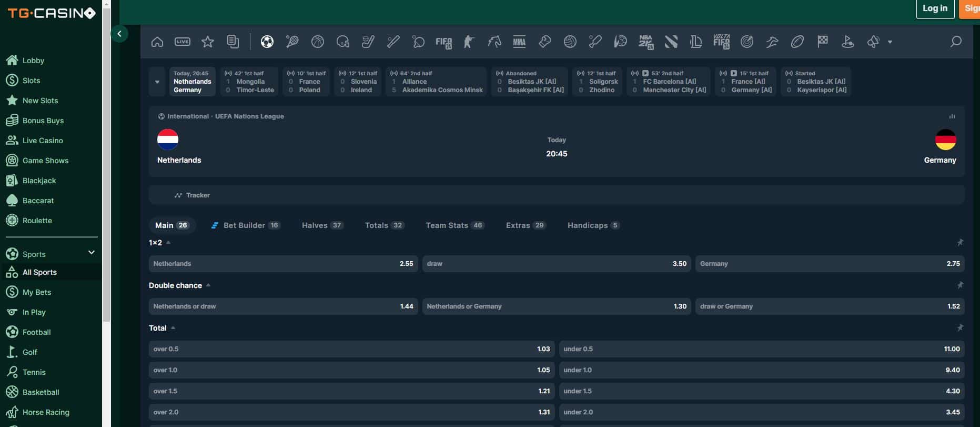Viewport: 980px width, 427px height.
Task: Select under 2.0 goals at 3.45
Action: (x=762, y=412)
